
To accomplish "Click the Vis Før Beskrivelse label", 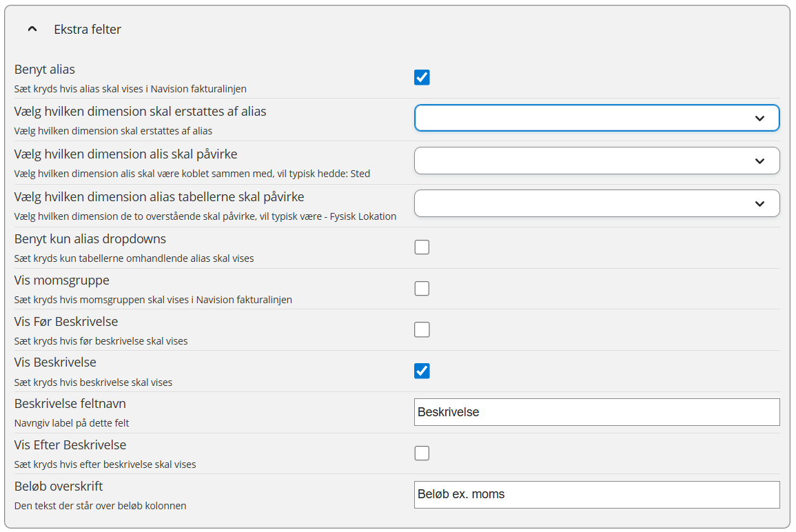I will (x=66, y=322).
